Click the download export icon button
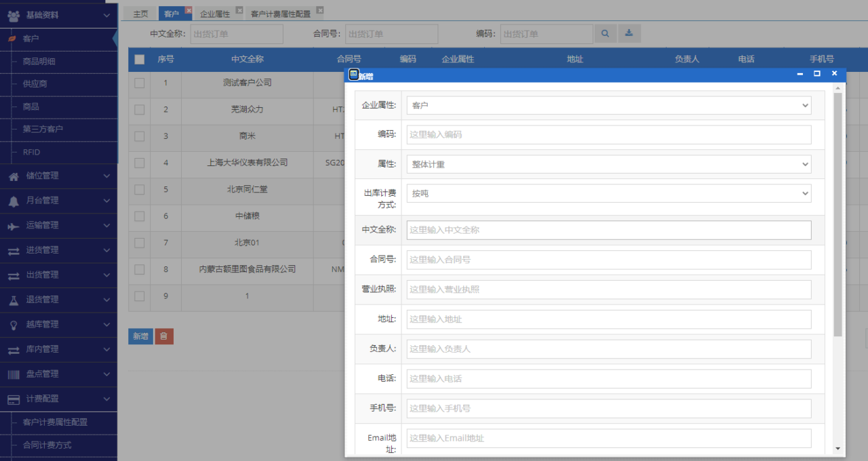The image size is (868, 461). [x=629, y=33]
